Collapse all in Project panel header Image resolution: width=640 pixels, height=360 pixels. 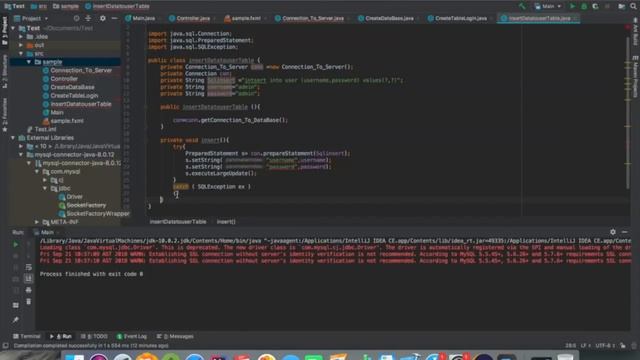tap(88, 18)
